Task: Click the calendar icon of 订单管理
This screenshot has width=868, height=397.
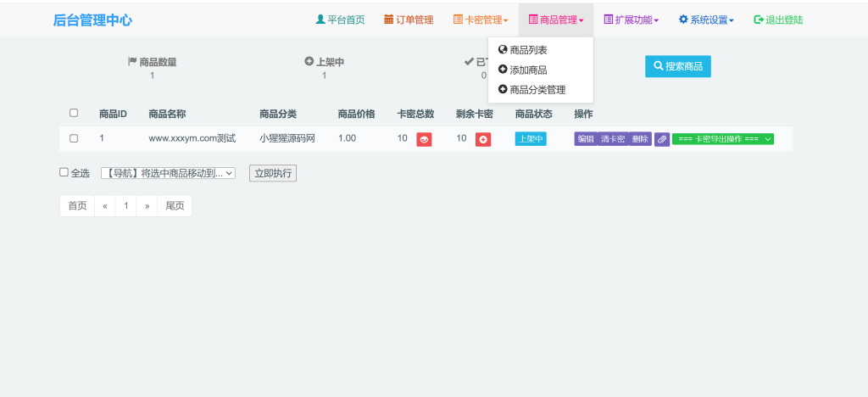Action: (388, 20)
